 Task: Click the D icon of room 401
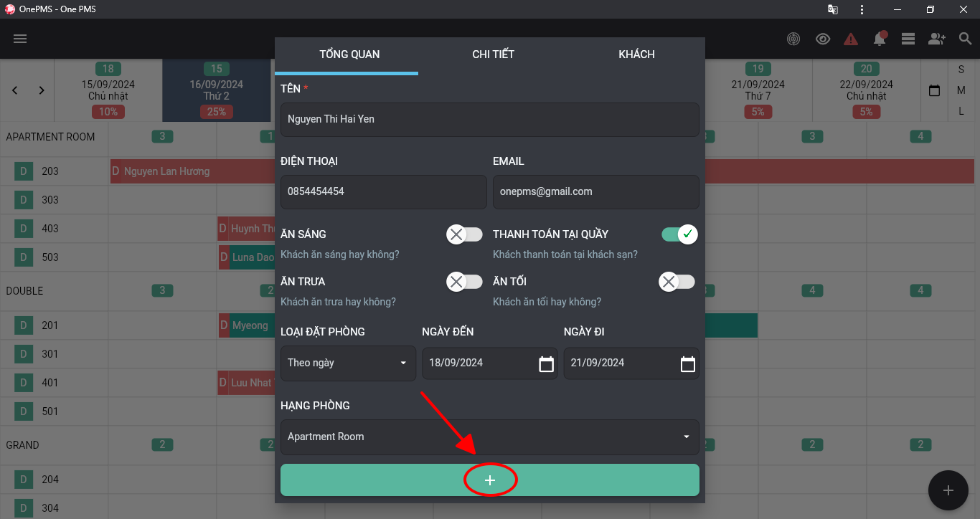pyautogui.click(x=23, y=383)
